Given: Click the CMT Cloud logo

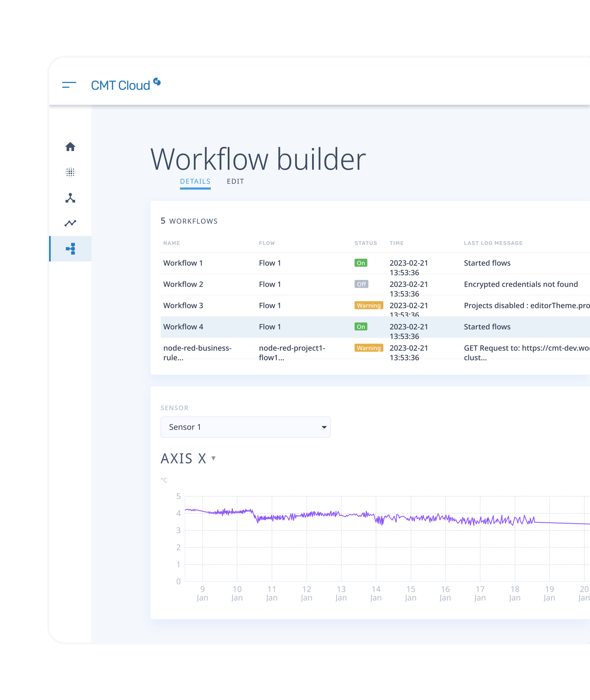Looking at the screenshot, I should (121, 85).
